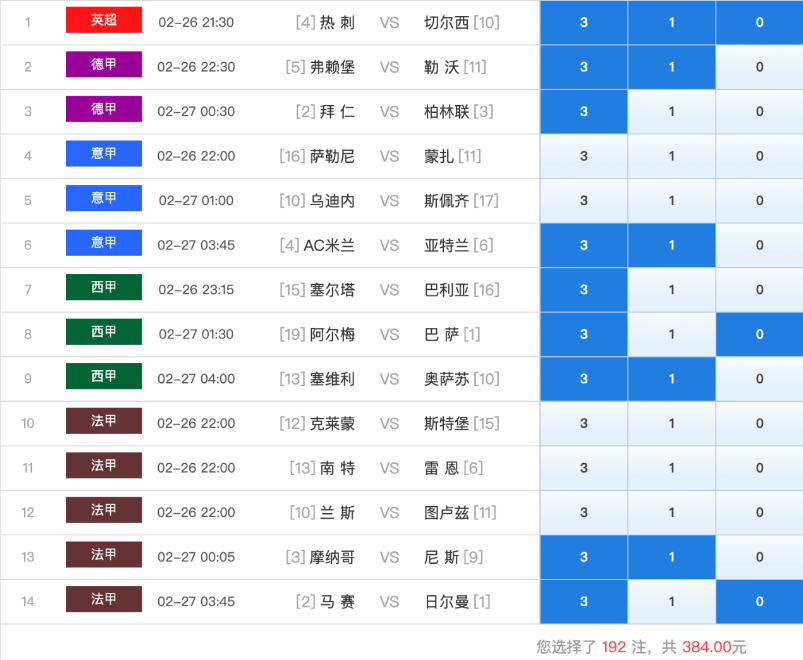This screenshot has width=803, height=660.
Task: Click the 德甲 badge in row 2
Action: 104,65
